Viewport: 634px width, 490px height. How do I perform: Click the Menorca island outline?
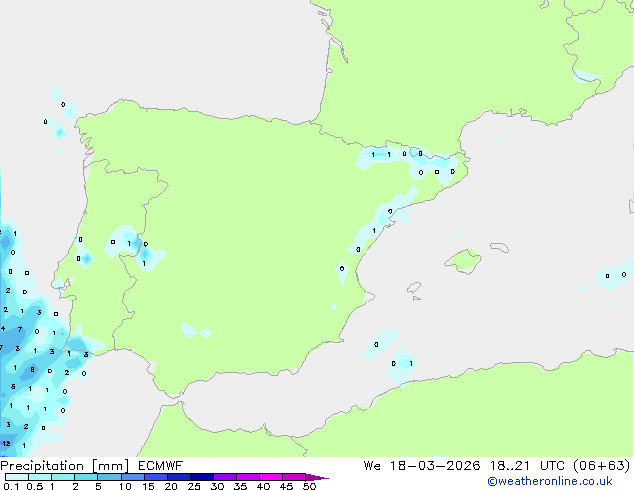click(499, 247)
